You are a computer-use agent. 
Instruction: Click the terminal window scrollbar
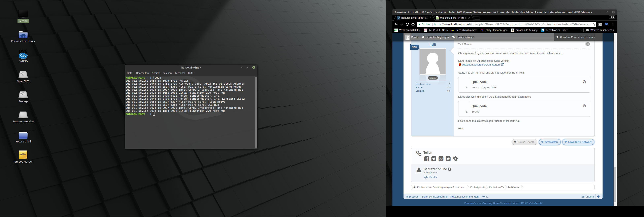(x=256, y=112)
